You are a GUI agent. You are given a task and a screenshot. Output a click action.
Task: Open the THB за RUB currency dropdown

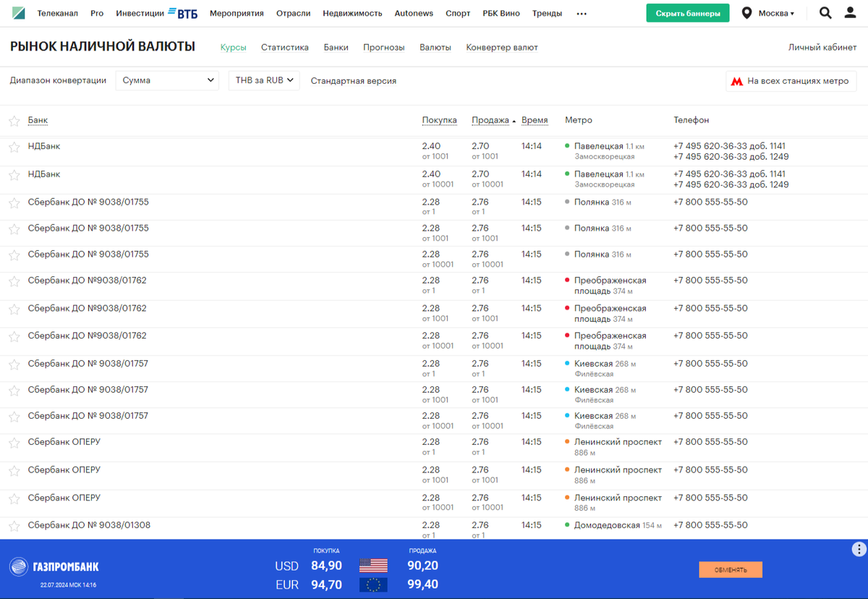(x=264, y=80)
